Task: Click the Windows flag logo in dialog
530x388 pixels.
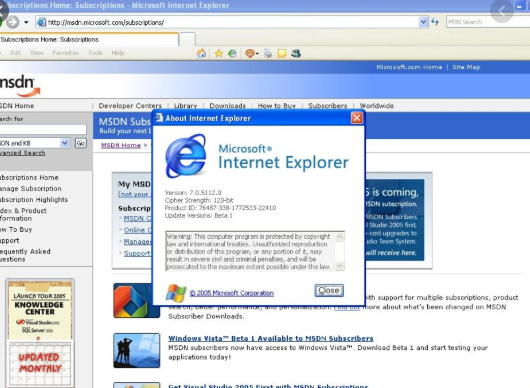Action: (176, 292)
